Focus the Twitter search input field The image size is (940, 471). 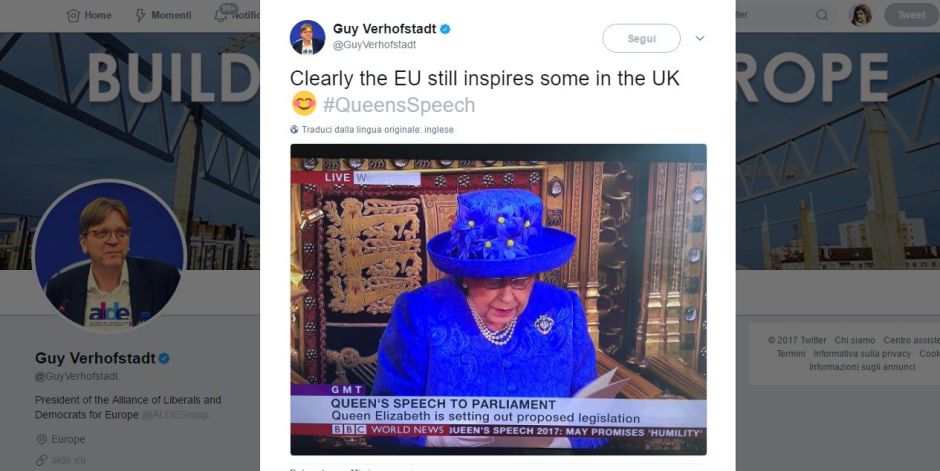[x=770, y=15]
